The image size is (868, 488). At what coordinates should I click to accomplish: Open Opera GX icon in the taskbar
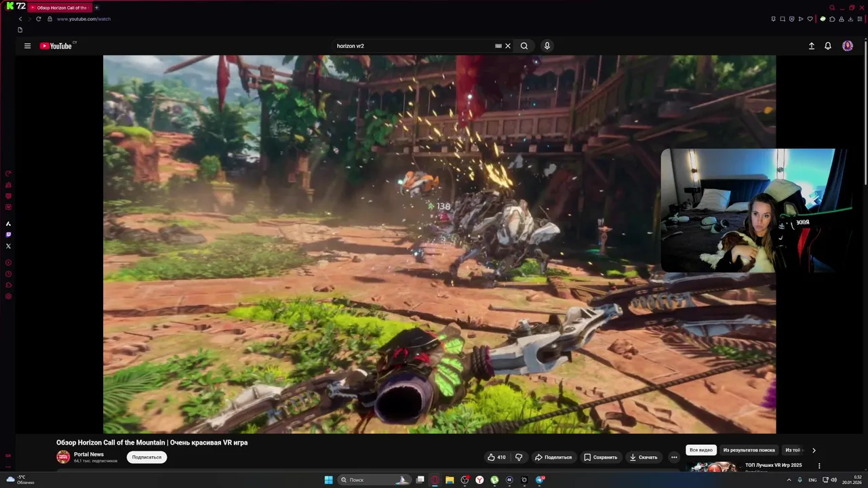coord(435,480)
